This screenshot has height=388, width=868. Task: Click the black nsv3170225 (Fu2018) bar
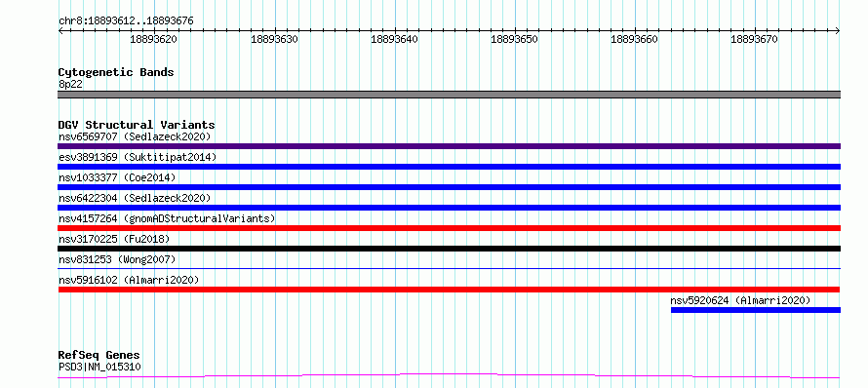pyautogui.click(x=449, y=249)
